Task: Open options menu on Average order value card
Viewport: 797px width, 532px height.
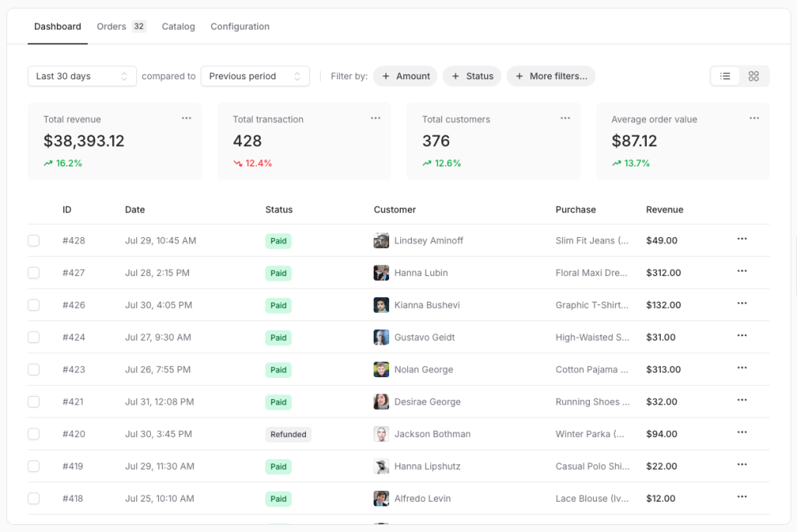Action: (753, 117)
